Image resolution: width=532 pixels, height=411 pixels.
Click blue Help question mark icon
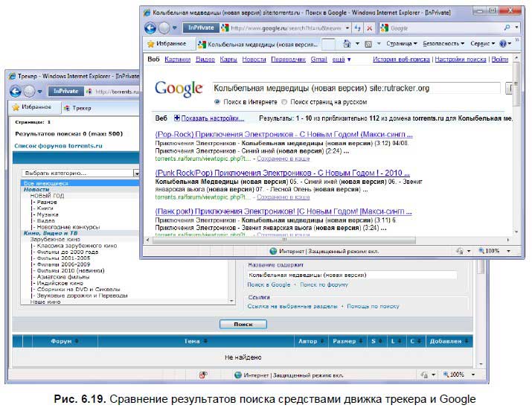(503, 43)
